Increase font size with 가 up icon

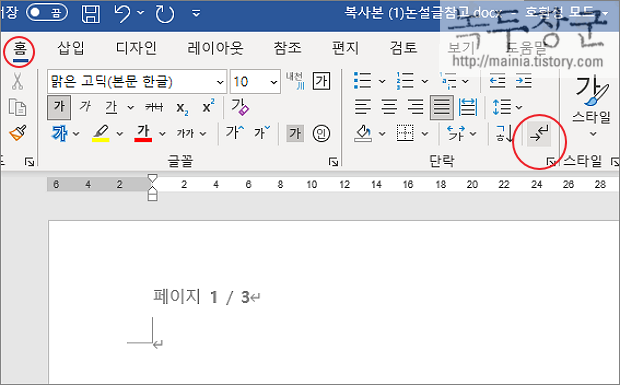[235, 132]
